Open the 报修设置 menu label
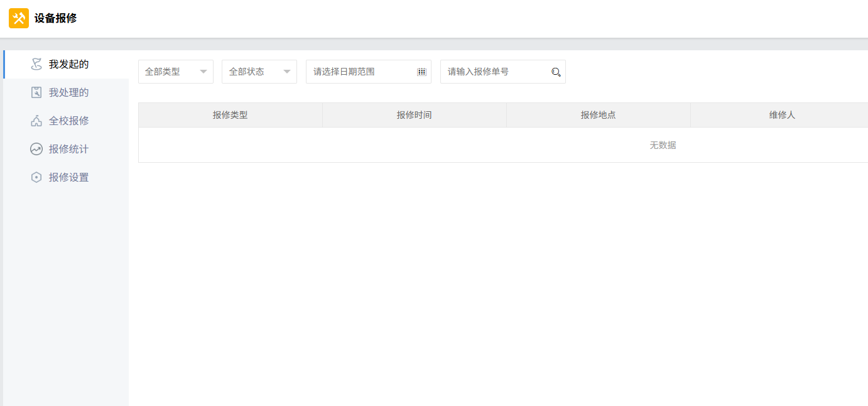Image resolution: width=868 pixels, height=406 pixels. pyautogui.click(x=69, y=177)
